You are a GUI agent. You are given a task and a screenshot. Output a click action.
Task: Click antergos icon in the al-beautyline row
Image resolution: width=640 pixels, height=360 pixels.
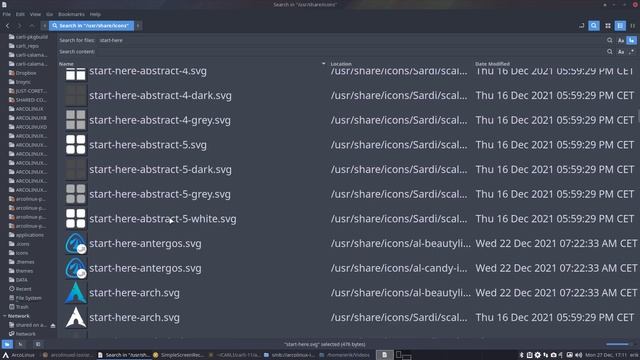tap(76, 244)
